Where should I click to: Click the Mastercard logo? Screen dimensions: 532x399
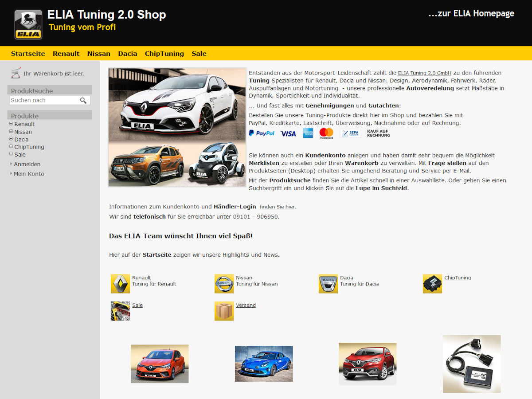(326, 133)
